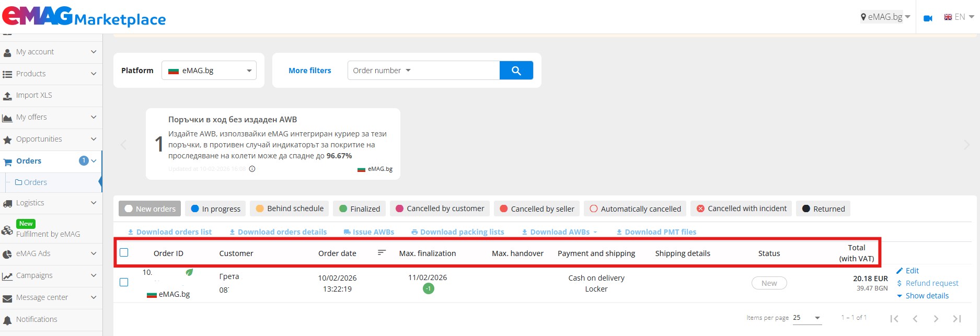Click More filters link

pos(310,71)
